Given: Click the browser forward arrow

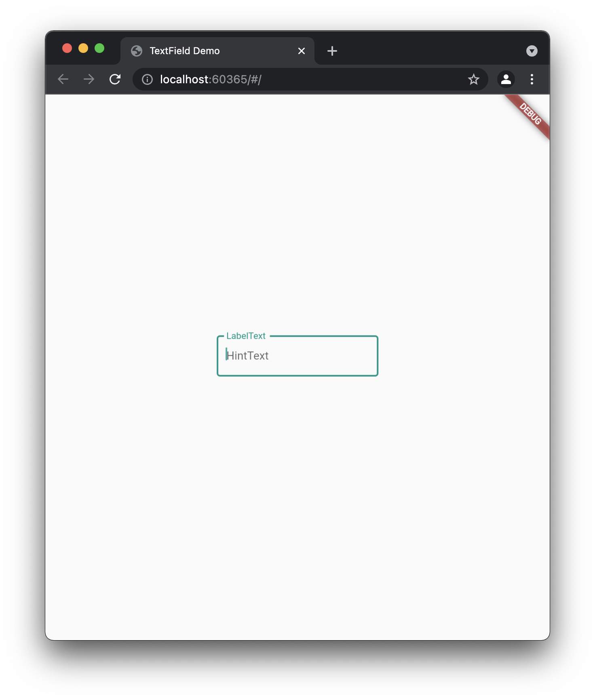Looking at the screenshot, I should [89, 79].
